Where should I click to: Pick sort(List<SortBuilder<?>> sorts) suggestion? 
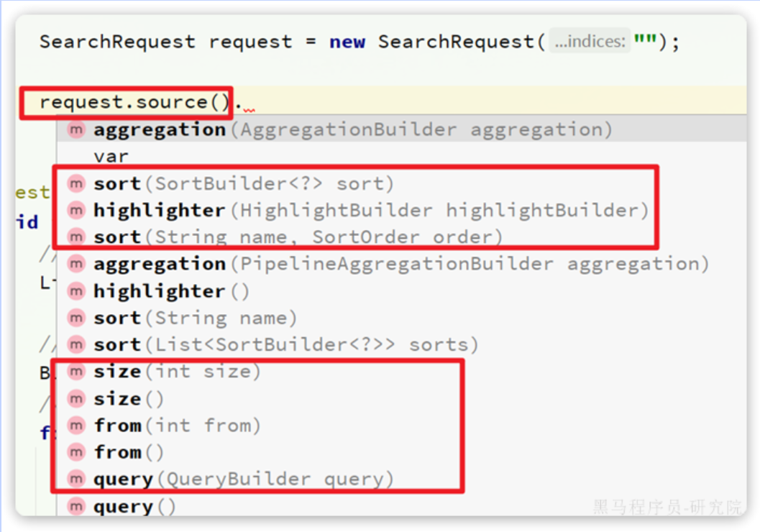(285, 345)
